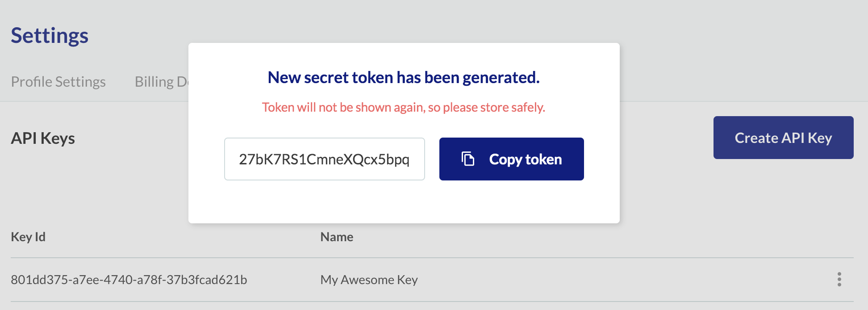Click the Name column header
This screenshot has height=310, width=868.
[x=337, y=237]
